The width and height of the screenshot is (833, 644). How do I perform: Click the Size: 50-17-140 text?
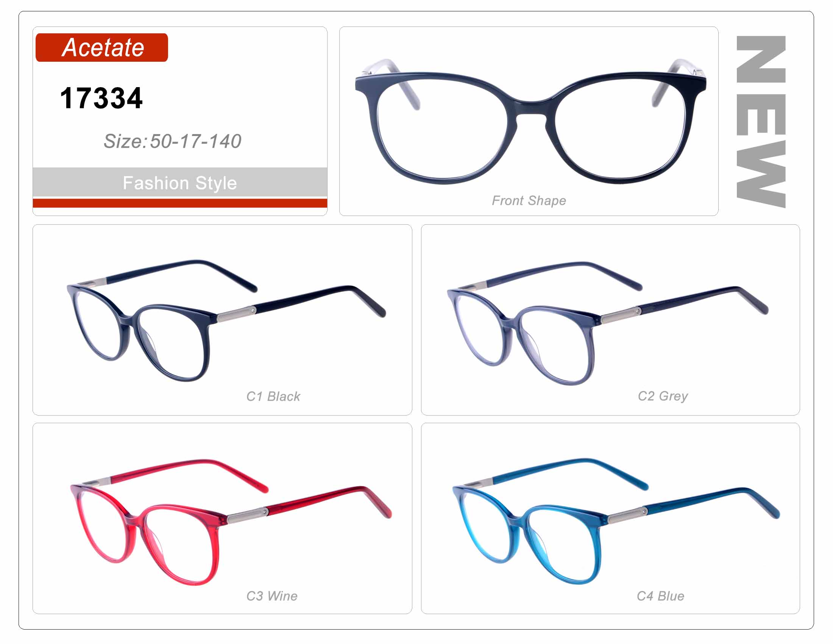coord(172,141)
